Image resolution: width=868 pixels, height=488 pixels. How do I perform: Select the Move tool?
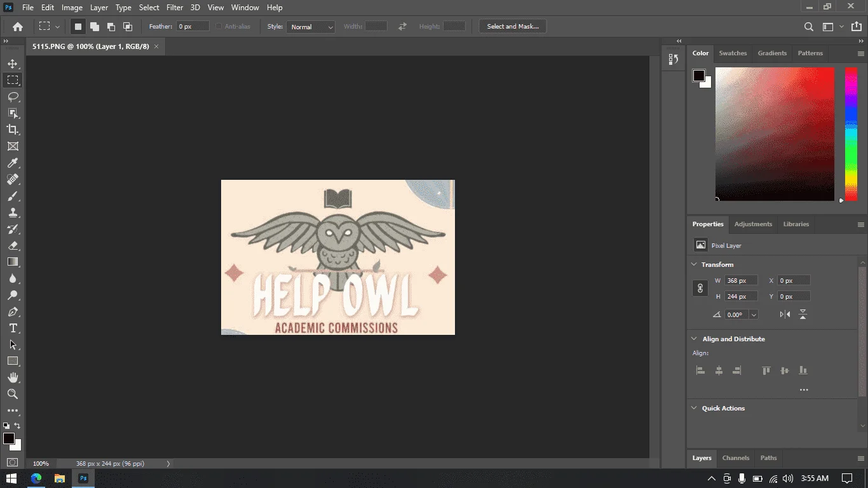pos(13,64)
